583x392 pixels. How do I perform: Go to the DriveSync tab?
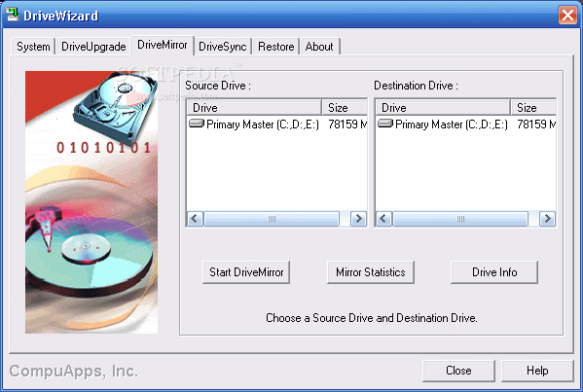click(223, 47)
